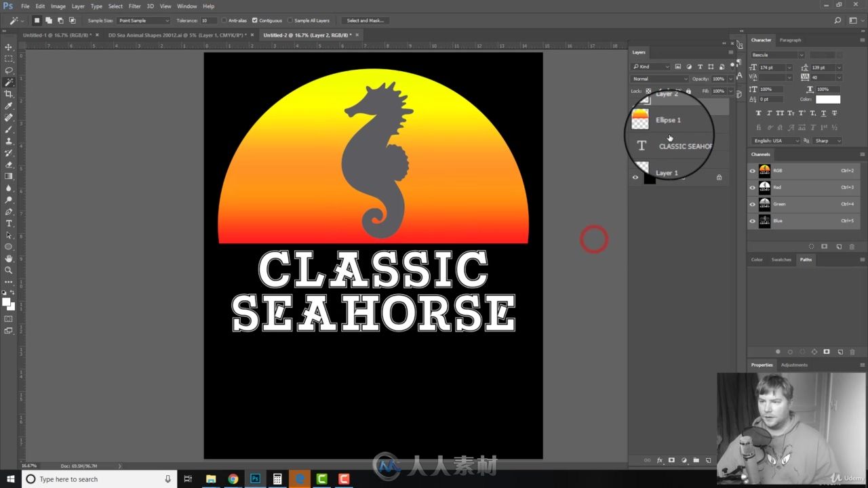This screenshot has height=488, width=868.
Task: Switch to the Swatches tab
Action: point(781,260)
